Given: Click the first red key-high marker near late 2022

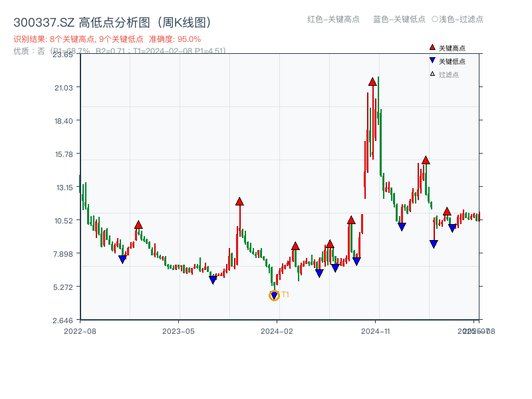Looking at the screenshot, I should click(138, 224).
